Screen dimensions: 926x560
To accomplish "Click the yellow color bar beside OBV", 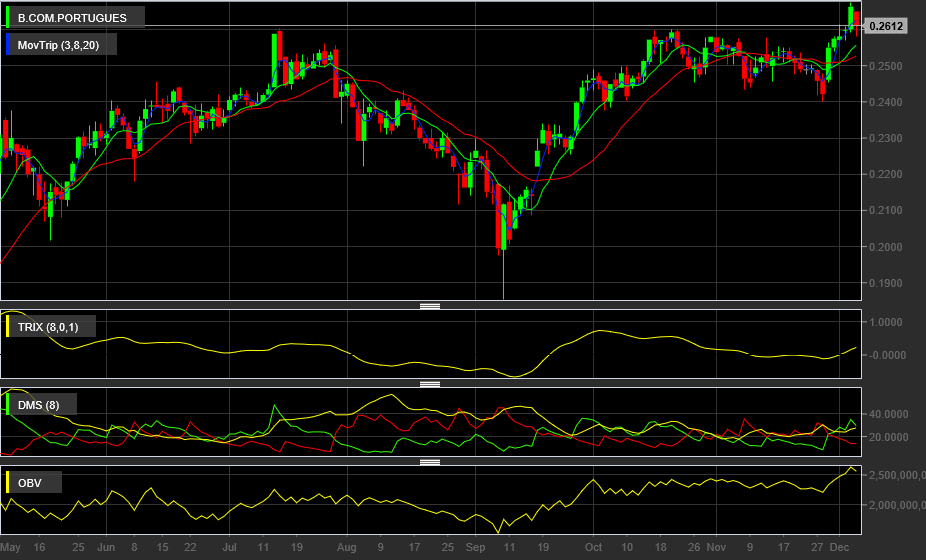I will point(8,483).
